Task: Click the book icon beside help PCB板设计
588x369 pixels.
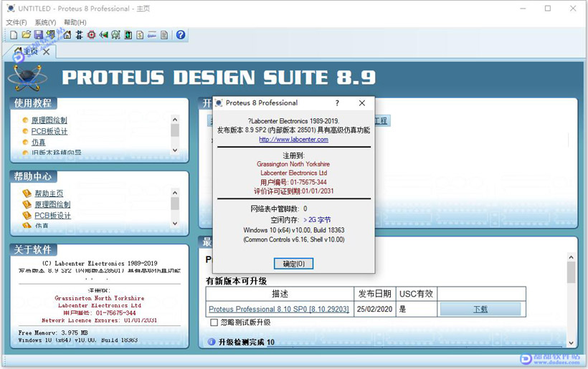Action: pos(27,215)
